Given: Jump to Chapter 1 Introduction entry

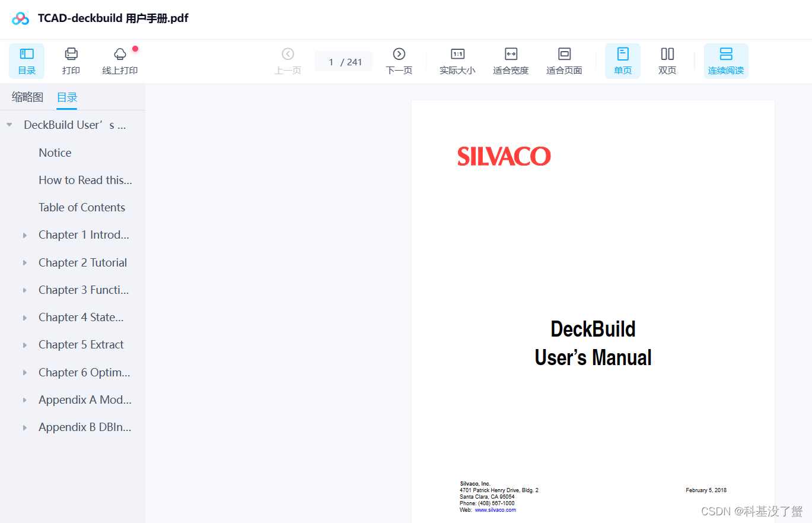Looking at the screenshot, I should [84, 234].
